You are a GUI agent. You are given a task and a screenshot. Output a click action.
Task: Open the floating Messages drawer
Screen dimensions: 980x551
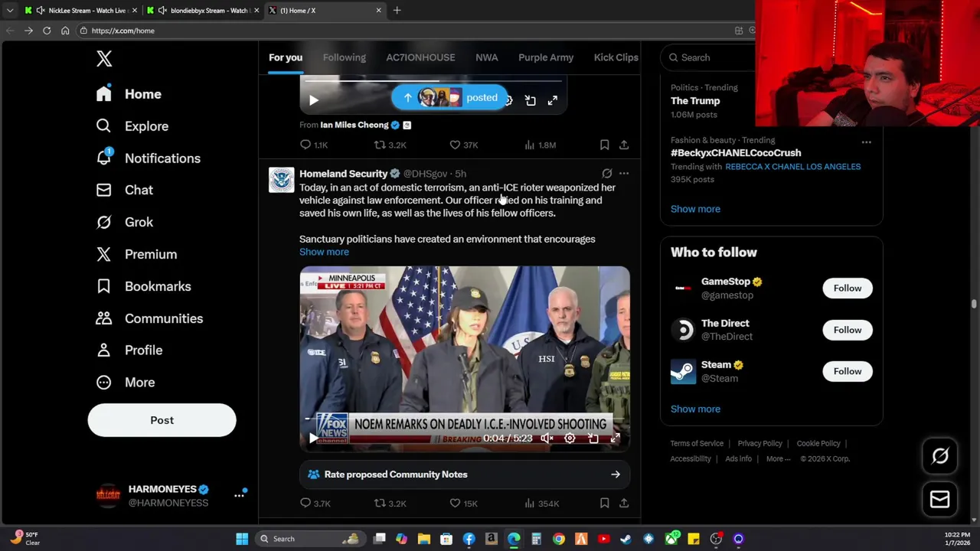coord(939,499)
